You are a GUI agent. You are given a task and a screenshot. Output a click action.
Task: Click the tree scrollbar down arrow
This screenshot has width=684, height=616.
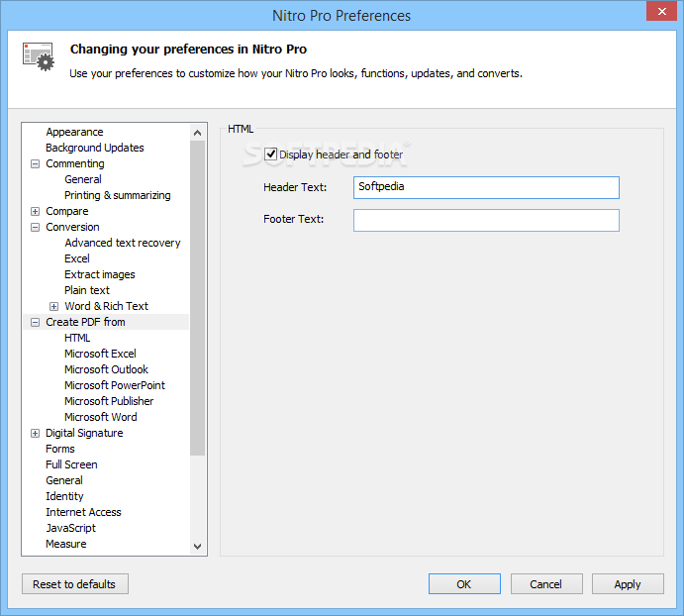pos(197,546)
